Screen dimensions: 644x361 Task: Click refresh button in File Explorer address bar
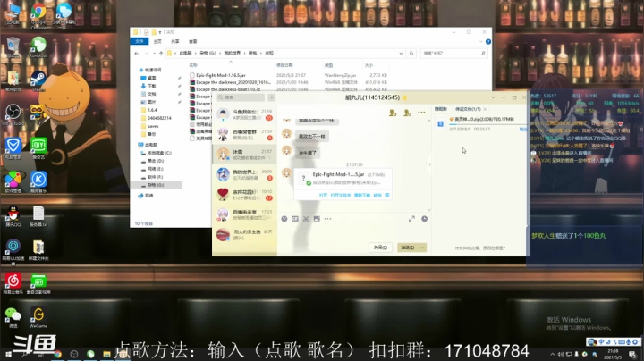click(x=411, y=53)
